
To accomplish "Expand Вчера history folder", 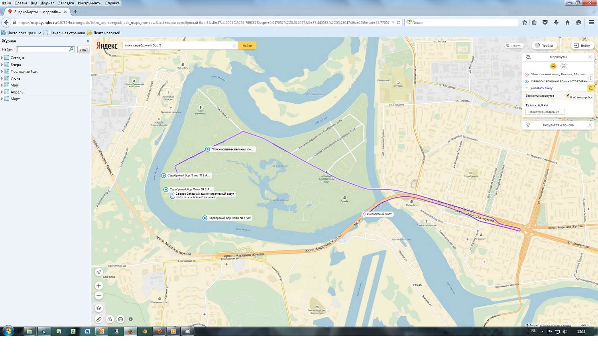I will point(2,65).
